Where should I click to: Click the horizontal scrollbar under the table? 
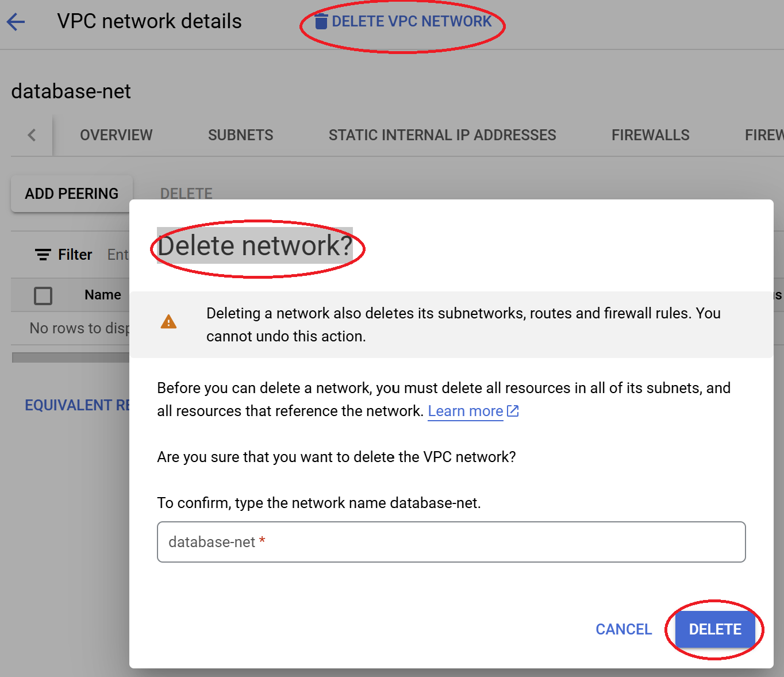tap(70, 357)
